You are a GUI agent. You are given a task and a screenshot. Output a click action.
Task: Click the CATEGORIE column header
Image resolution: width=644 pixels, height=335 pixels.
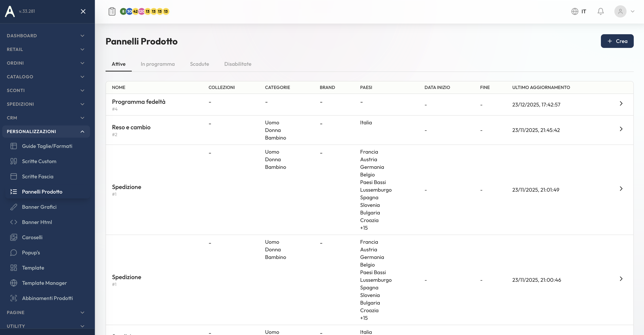coord(278,87)
